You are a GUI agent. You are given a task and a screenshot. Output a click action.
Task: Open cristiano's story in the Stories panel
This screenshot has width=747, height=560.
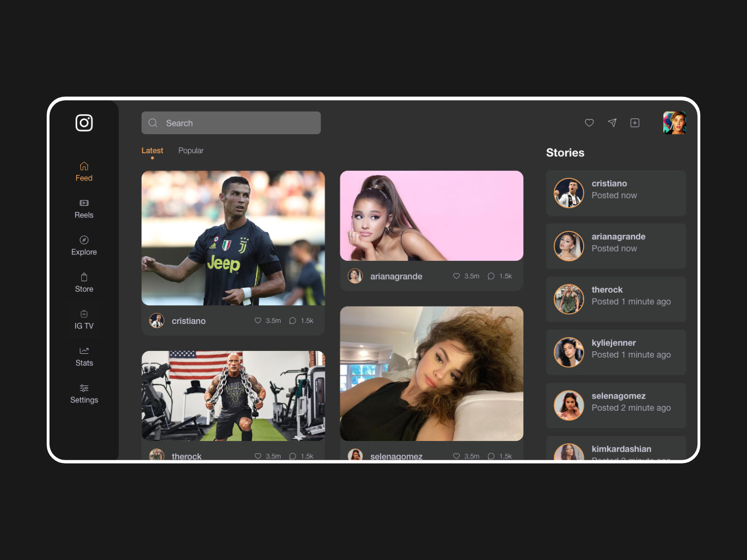coord(615,193)
